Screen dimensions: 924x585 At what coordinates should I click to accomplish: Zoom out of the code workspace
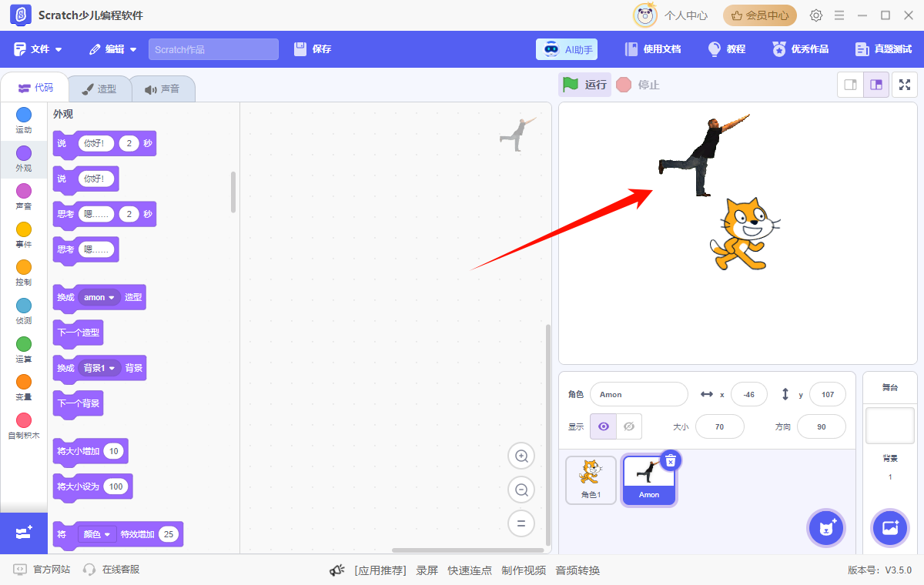click(x=521, y=490)
